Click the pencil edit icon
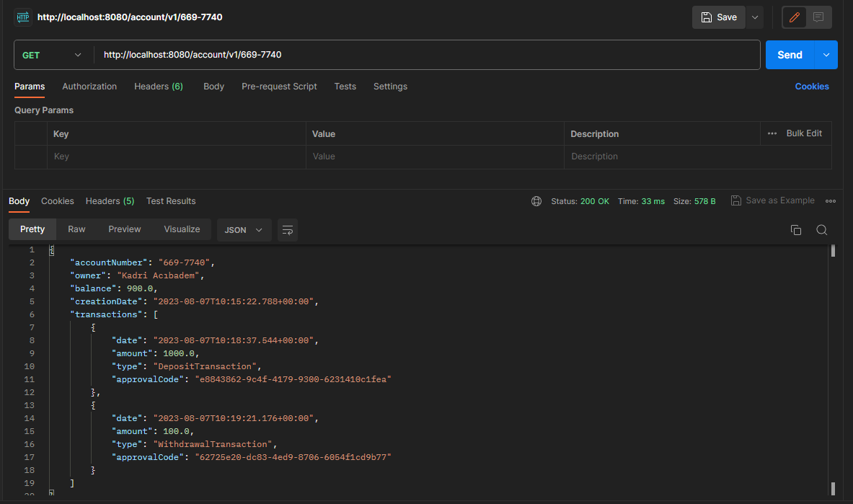 coord(795,17)
